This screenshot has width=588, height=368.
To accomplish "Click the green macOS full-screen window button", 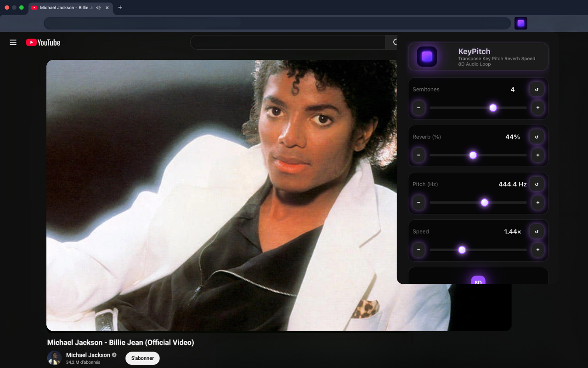I will [21, 7].
